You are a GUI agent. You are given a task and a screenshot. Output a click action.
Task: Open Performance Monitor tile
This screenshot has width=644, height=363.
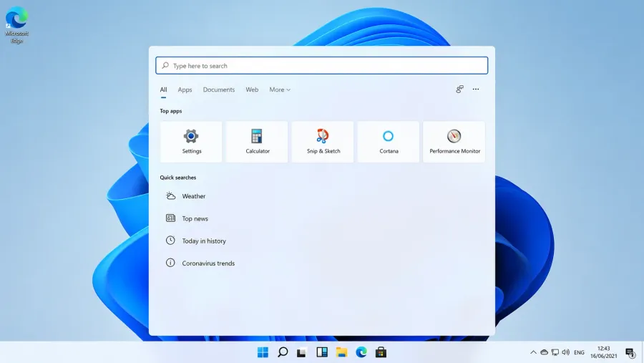pyautogui.click(x=454, y=142)
